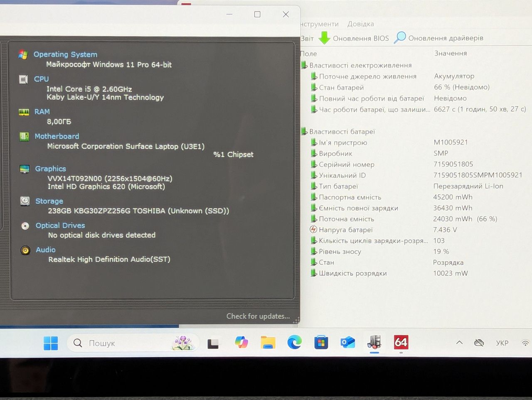This screenshot has width=532, height=400.
Task: Select the "Швидкість розрядки" row
Action: tap(416, 273)
